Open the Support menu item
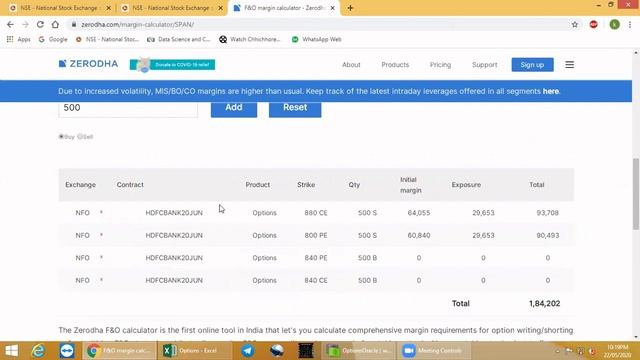Screen dimensions: 640x360 484,64
